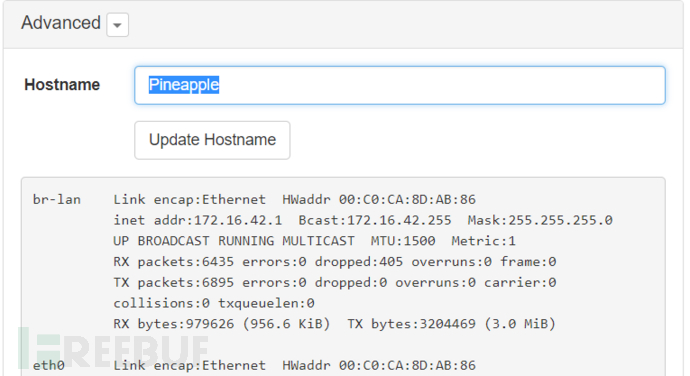Click the FREEBUF watermark logo
Image resolution: width=690 pixels, height=376 pixels.
click(114, 349)
